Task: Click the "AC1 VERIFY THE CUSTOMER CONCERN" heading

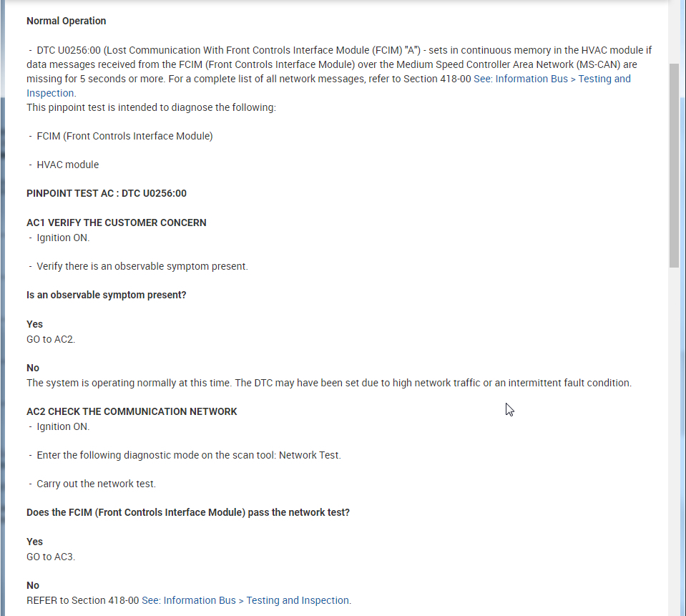Action: (x=117, y=223)
